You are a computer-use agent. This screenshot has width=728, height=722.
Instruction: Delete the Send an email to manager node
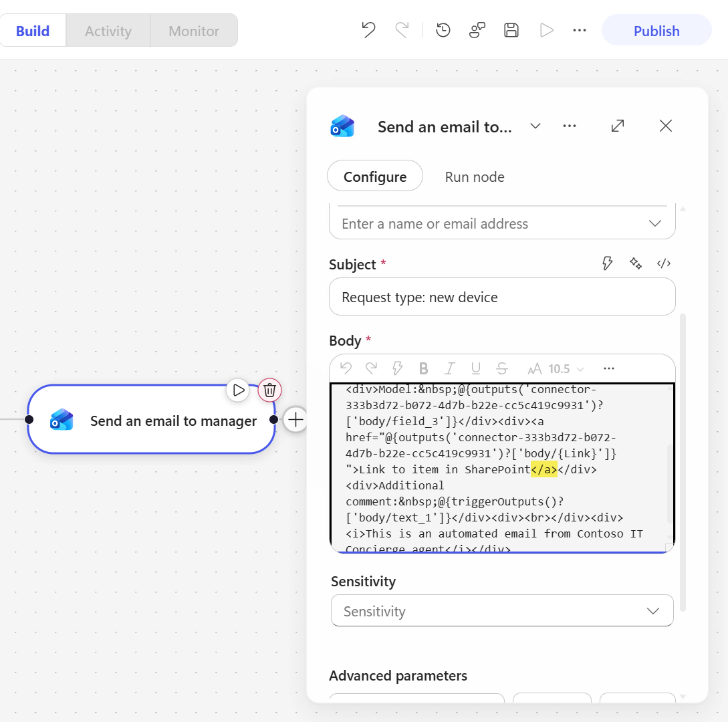tap(270, 390)
